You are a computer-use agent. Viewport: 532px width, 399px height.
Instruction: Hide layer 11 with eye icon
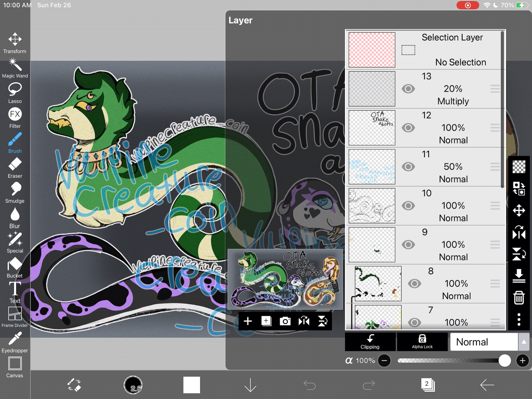tap(408, 167)
